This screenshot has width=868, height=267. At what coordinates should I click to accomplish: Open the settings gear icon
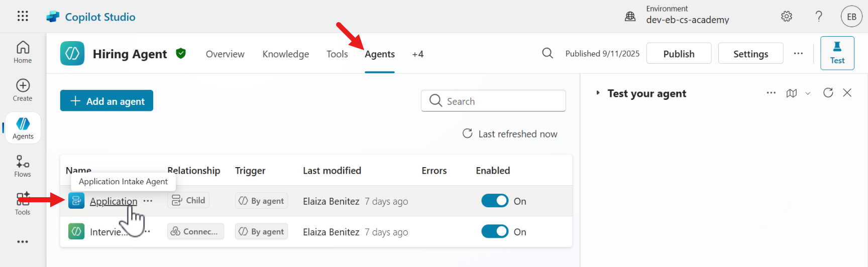point(787,17)
